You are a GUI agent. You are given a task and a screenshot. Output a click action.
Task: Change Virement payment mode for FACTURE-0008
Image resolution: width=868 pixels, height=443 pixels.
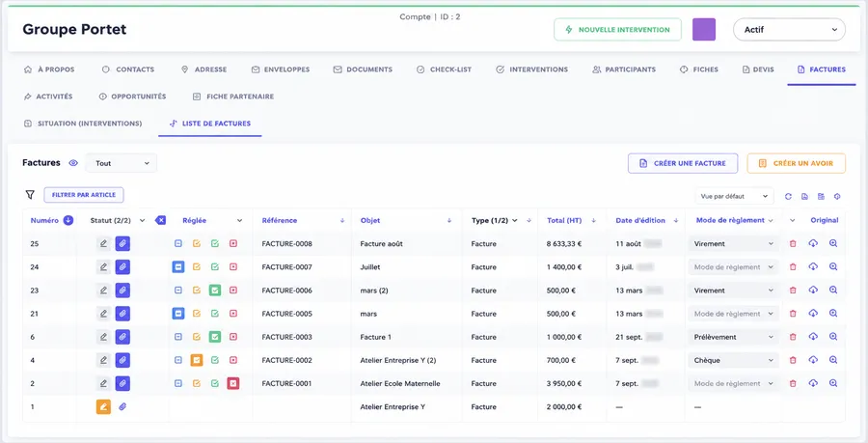tap(733, 243)
